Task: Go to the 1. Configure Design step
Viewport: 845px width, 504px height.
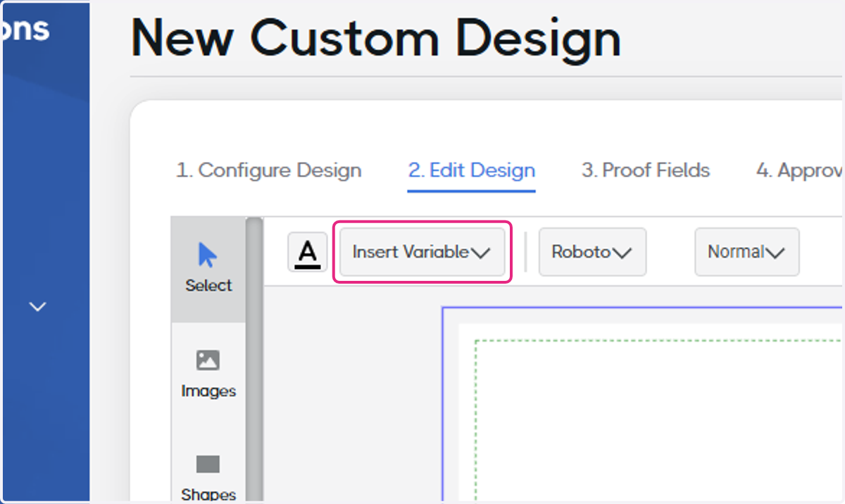Action: pyautogui.click(x=268, y=170)
